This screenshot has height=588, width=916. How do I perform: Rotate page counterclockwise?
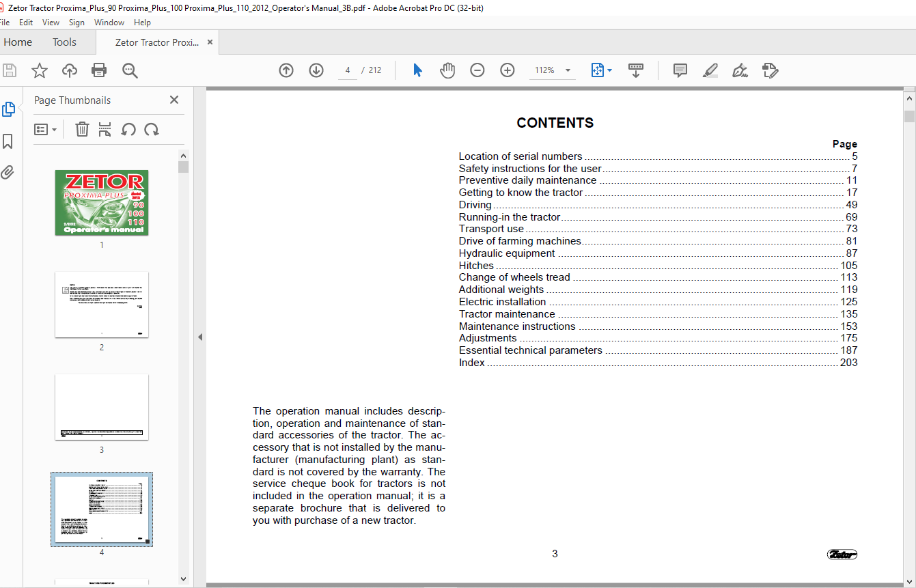(x=128, y=129)
